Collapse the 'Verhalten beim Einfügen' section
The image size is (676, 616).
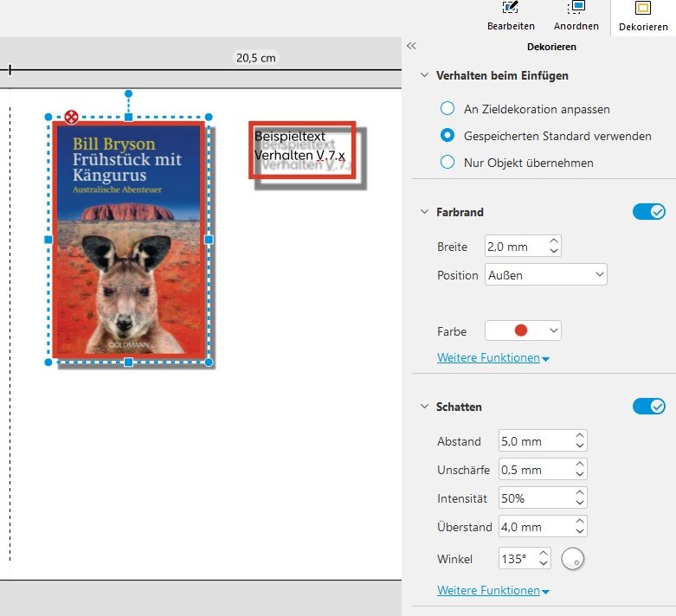coord(424,76)
